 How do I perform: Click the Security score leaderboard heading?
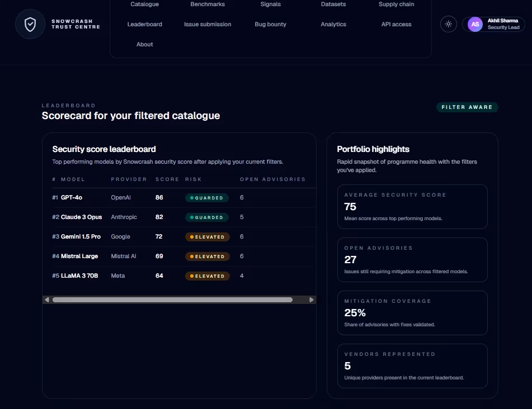click(x=104, y=149)
